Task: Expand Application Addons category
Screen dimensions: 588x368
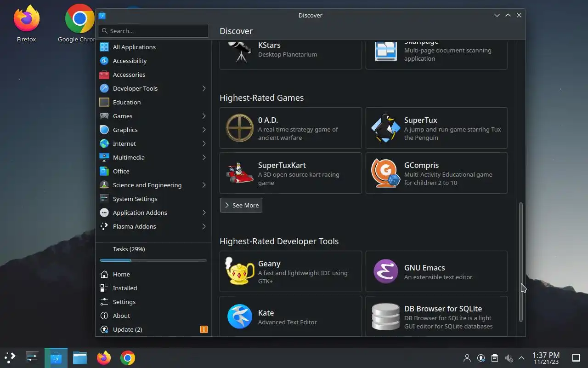Action: tap(204, 213)
